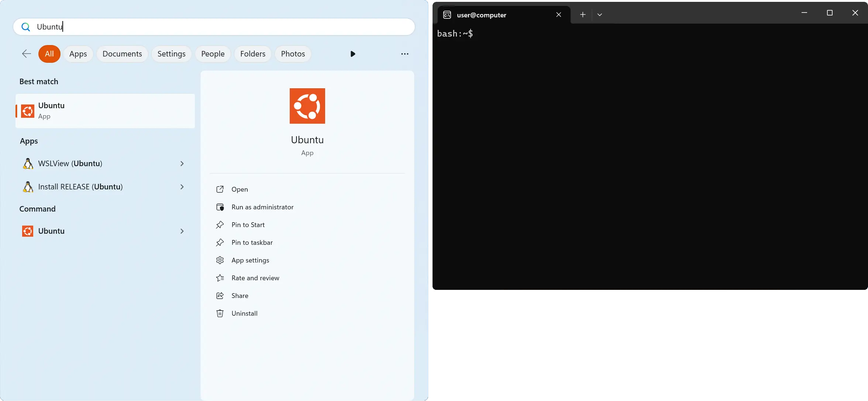Click the Pin to taskbar pin icon
Viewport: 868px width, 401px height.
click(220, 243)
